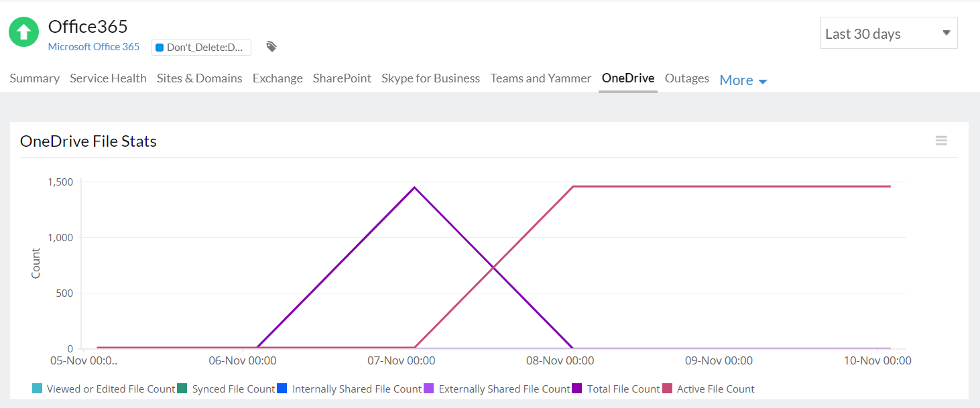View the Outages tab
Viewport: 980px width, 408px height.
686,78
